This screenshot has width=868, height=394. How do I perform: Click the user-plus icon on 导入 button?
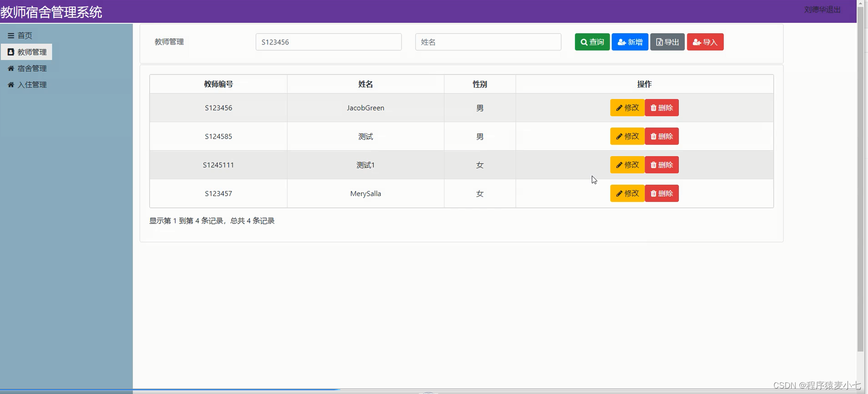tap(697, 42)
